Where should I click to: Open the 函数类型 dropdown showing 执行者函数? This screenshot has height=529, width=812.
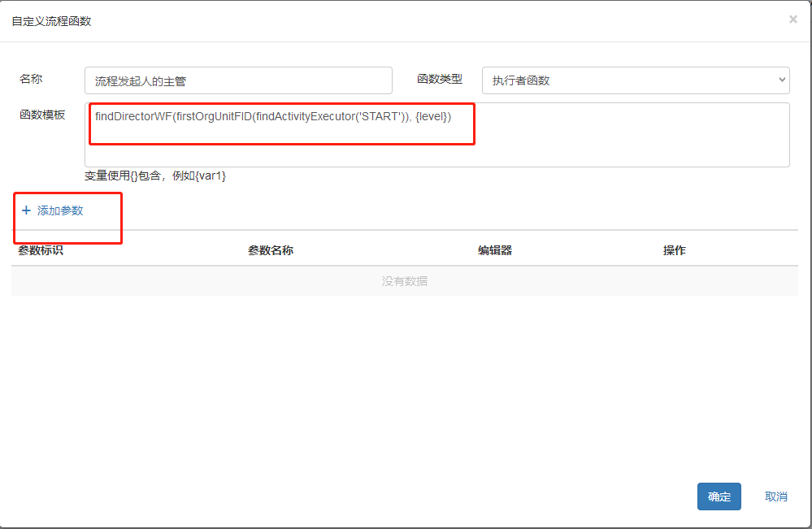point(634,80)
